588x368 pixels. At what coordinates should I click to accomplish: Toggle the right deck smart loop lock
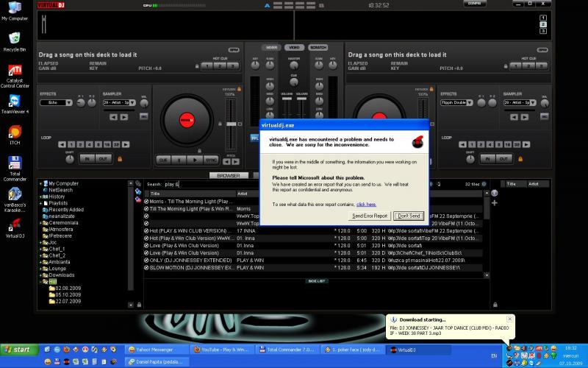520,159
